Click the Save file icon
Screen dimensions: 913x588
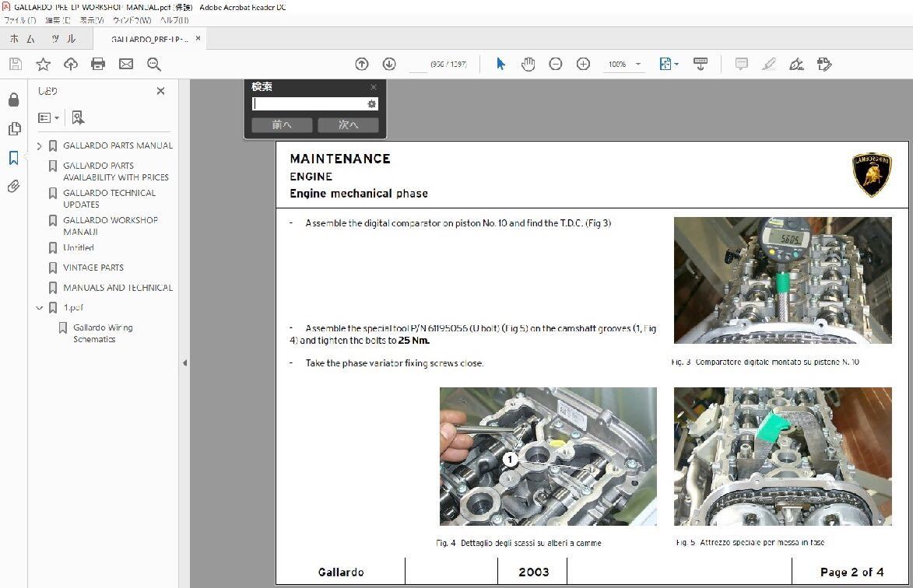16,64
